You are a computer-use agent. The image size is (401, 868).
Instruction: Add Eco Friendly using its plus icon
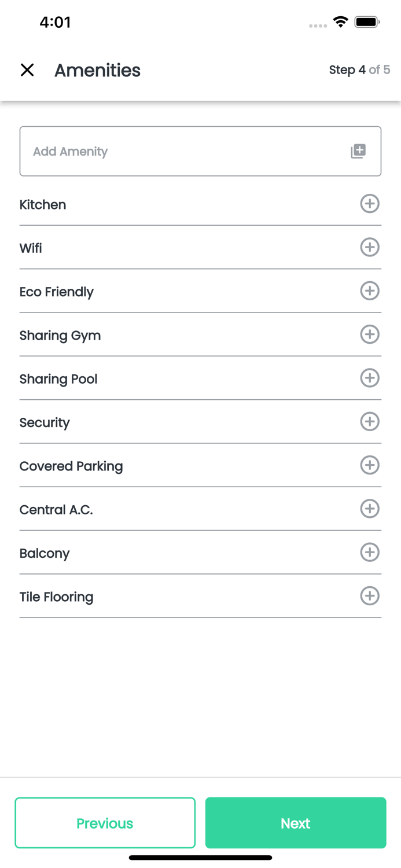370,290
